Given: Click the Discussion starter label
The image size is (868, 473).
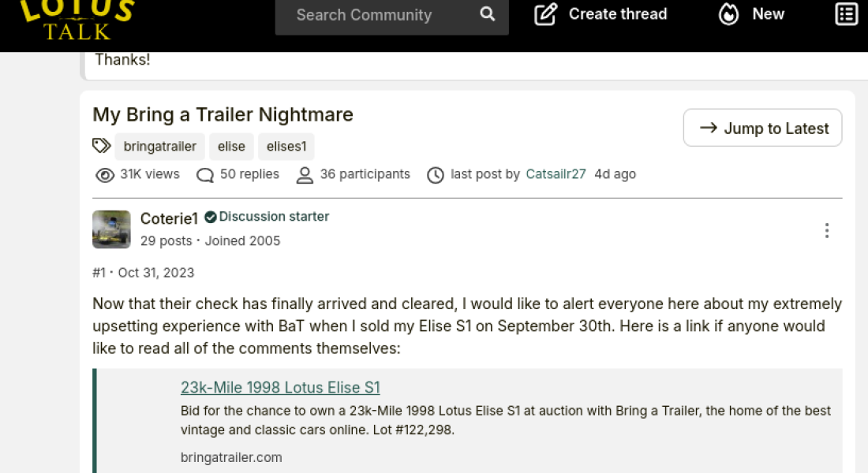Looking at the screenshot, I should point(274,216).
